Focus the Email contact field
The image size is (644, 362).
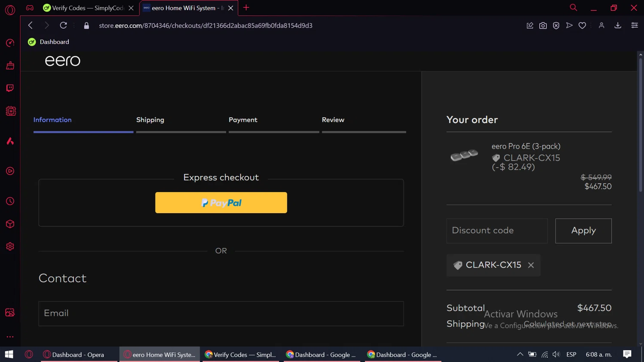click(x=221, y=314)
